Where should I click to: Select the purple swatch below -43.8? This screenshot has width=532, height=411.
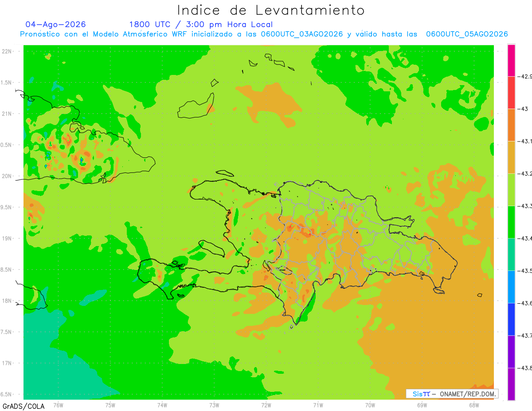pos(511,384)
